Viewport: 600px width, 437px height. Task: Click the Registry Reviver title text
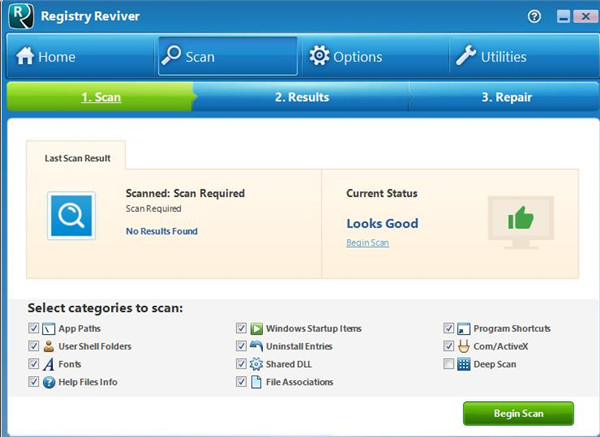(90, 16)
